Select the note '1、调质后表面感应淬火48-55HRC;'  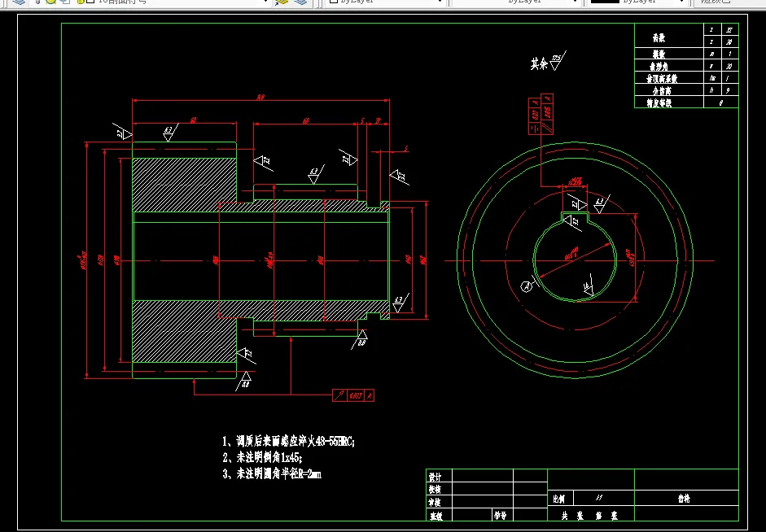tap(288, 442)
